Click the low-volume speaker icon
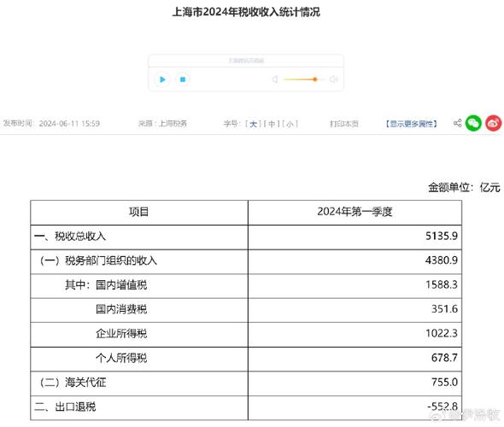The width and height of the screenshot is (504, 427). (x=275, y=79)
